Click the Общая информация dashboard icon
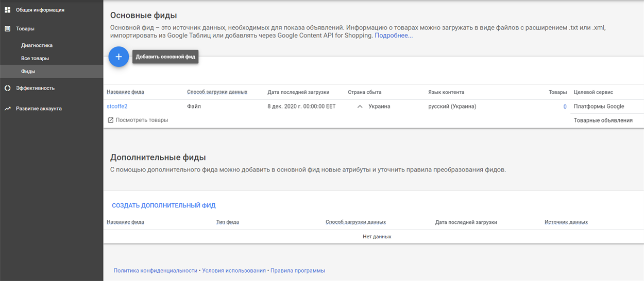 click(8, 10)
